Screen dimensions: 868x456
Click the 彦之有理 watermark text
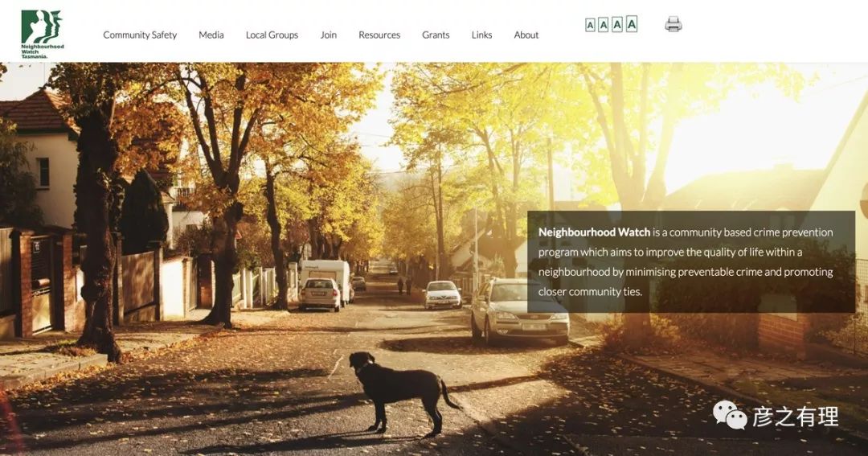(795, 417)
